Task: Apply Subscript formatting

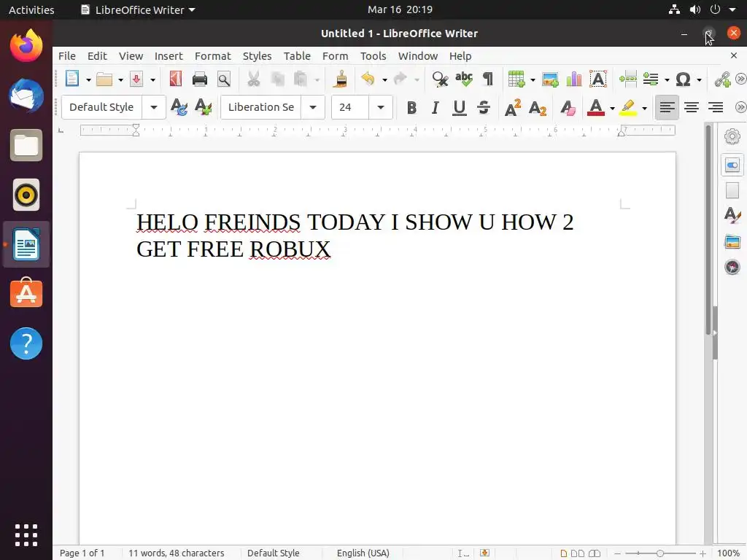Action: 538,108
